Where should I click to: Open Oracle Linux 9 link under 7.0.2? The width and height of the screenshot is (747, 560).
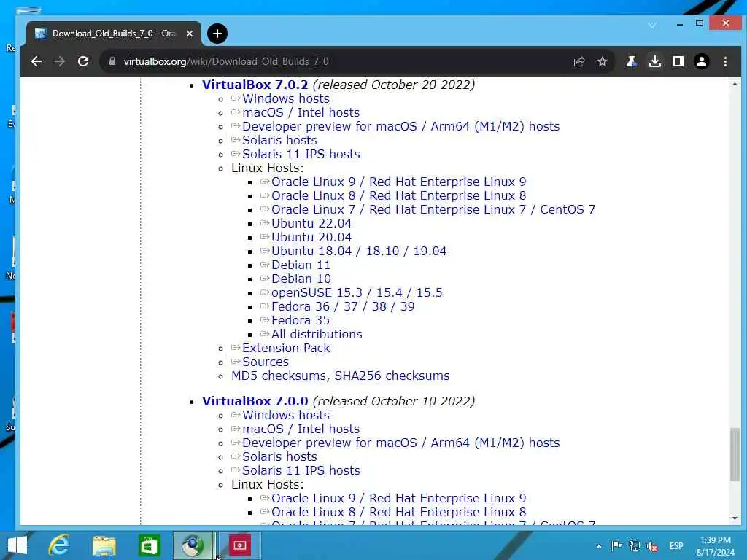pyautogui.click(x=399, y=182)
